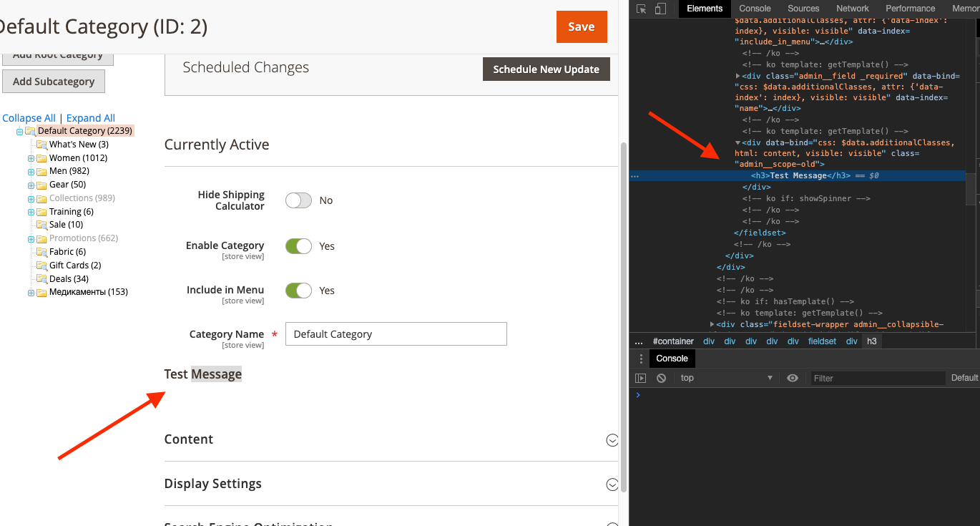The image size is (980, 526).
Task: Toggle the Enable Category switch
Action: [x=298, y=246]
